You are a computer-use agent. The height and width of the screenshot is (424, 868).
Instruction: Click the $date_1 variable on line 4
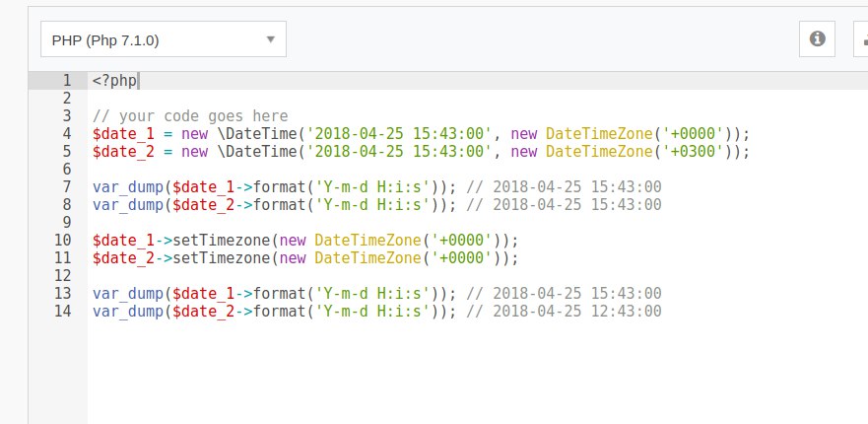click(x=123, y=134)
